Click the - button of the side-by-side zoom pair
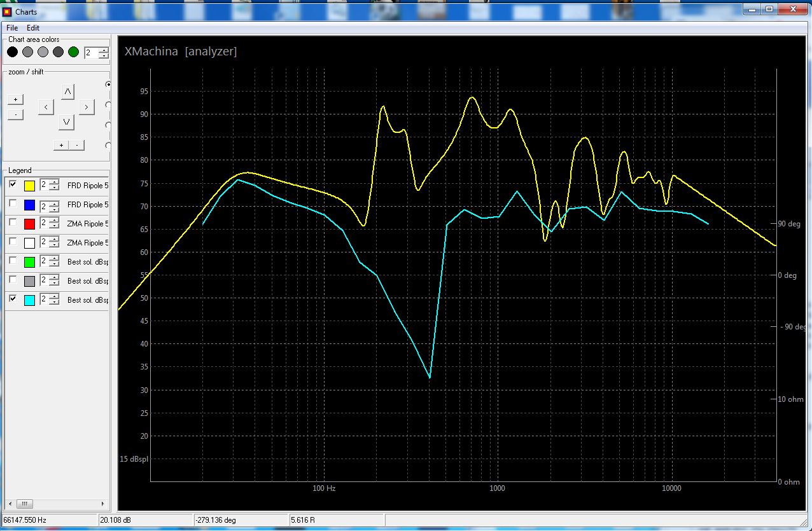The image size is (812, 531). [76, 145]
